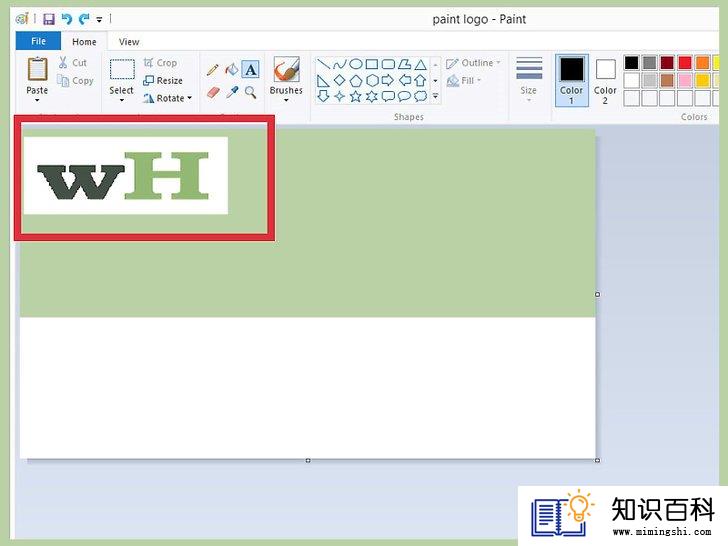
Task: Choose the Pentagon shape
Action: click(x=356, y=81)
